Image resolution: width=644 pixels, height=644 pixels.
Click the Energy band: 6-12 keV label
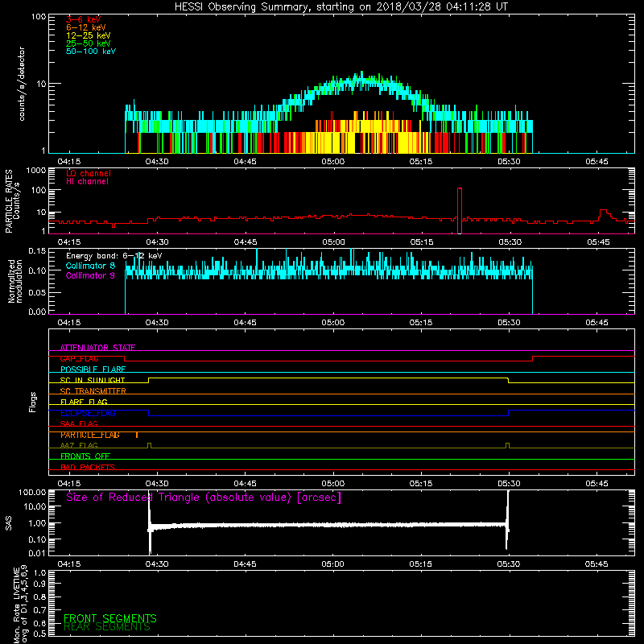click(x=114, y=256)
